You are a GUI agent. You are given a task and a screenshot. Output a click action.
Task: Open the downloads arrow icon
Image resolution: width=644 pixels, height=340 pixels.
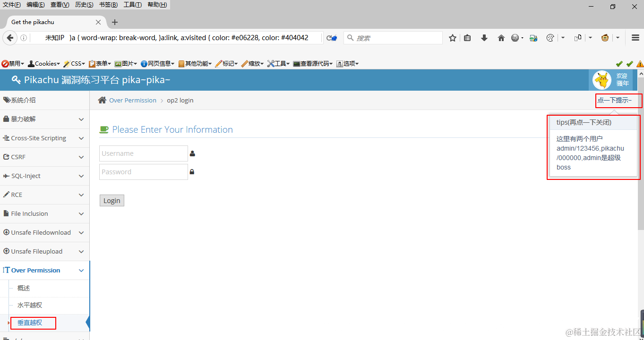point(484,38)
